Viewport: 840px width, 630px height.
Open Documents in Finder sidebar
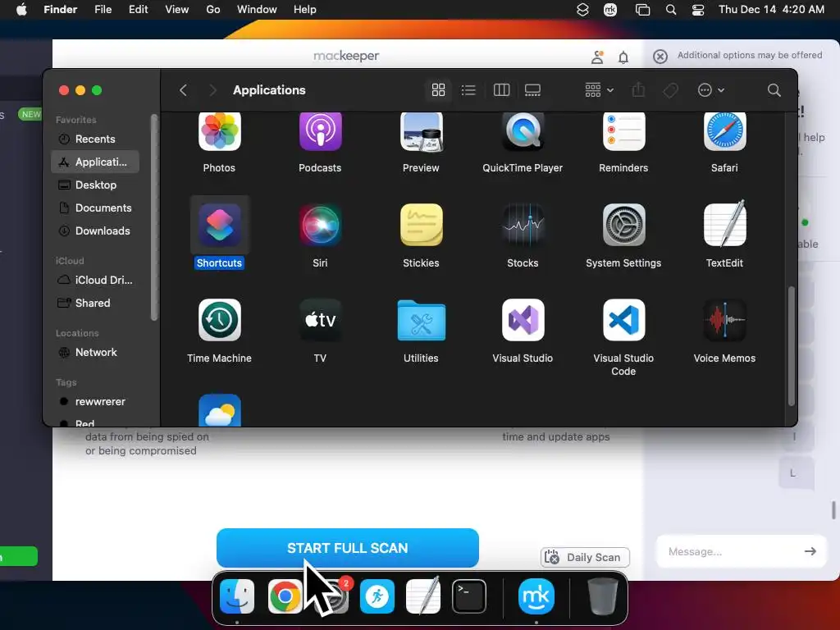pyautogui.click(x=95, y=208)
